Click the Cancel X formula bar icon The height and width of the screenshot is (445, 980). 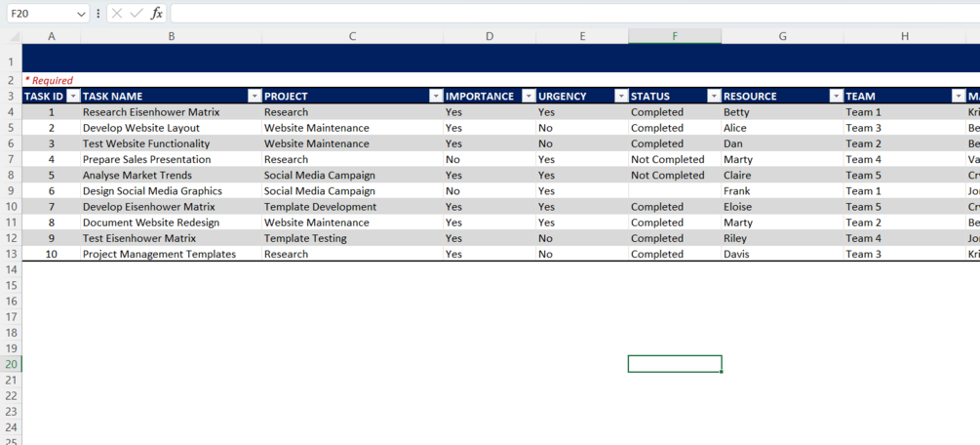click(x=117, y=13)
